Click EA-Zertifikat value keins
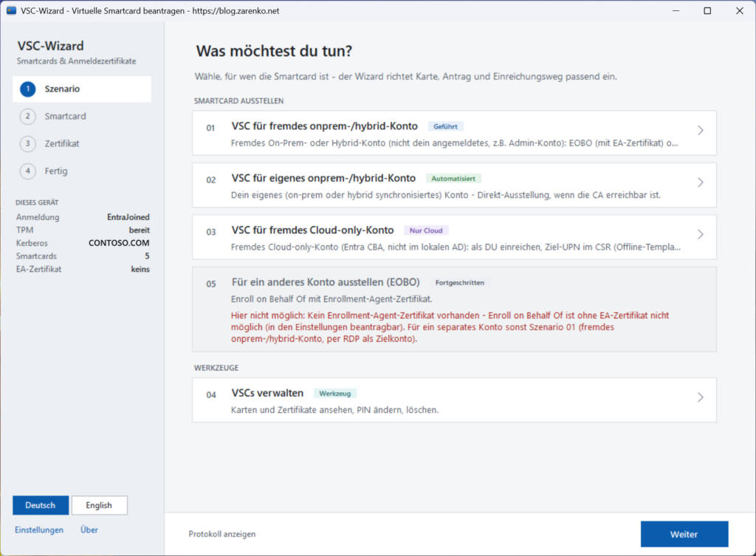Screen dimensions: 756x556 click(x=140, y=269)
